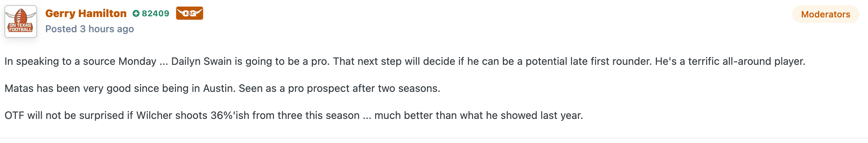The height and width of the screenshot is (143, 868).
Task: Click the 82409 reputation count
Action: click(155, 14)
